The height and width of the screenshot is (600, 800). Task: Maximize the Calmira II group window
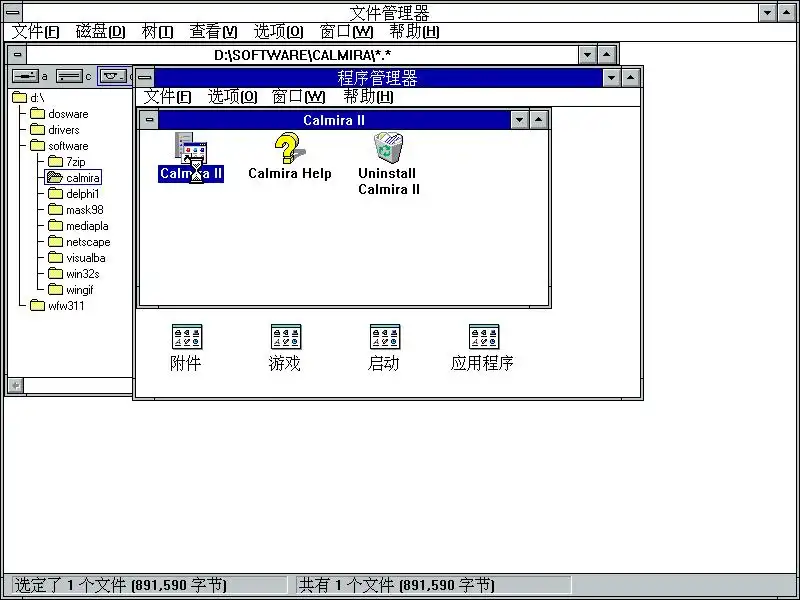click(539, 120)
